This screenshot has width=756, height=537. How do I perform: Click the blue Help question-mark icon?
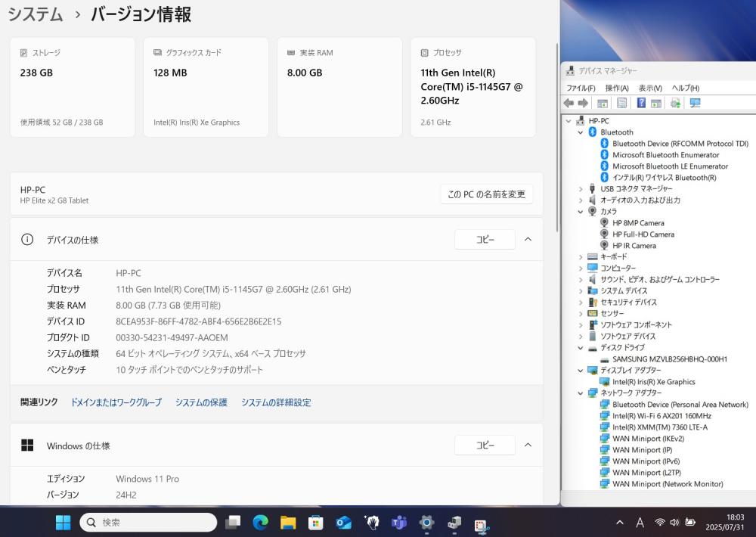[641, 103]
